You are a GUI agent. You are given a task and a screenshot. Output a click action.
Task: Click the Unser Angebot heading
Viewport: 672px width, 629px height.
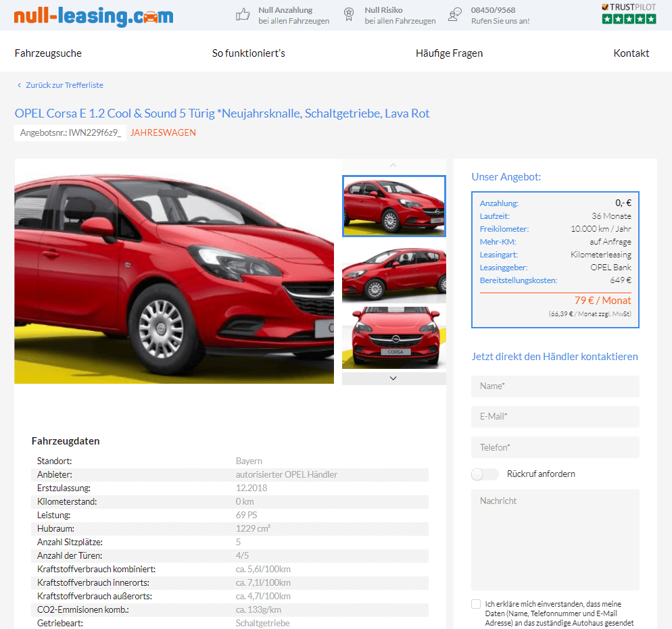tap(506, 177)
